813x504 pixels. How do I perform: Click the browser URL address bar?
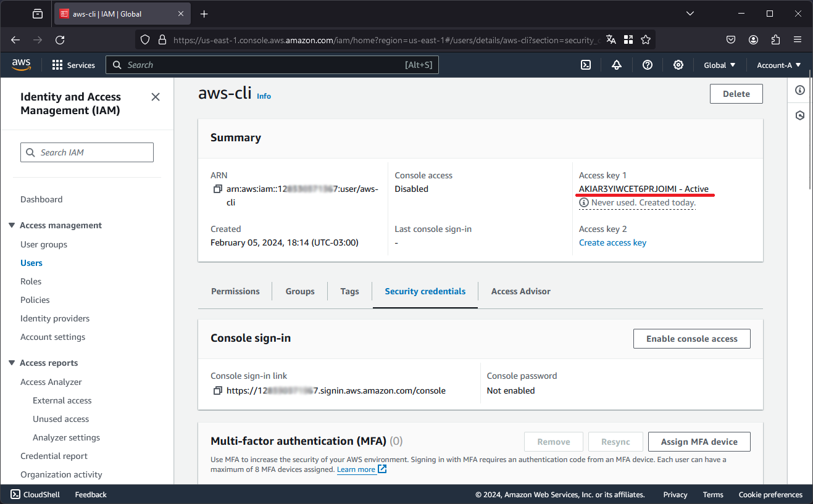[385, 39]
